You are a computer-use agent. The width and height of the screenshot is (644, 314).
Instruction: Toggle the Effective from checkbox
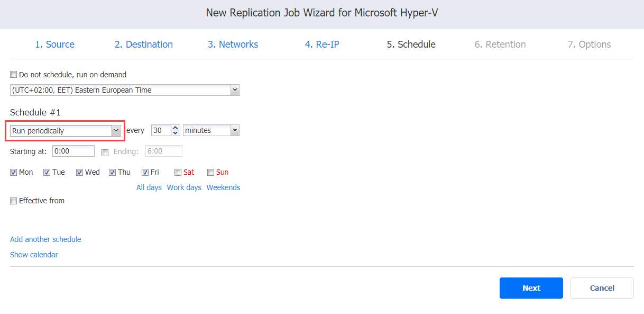[14, 201]
